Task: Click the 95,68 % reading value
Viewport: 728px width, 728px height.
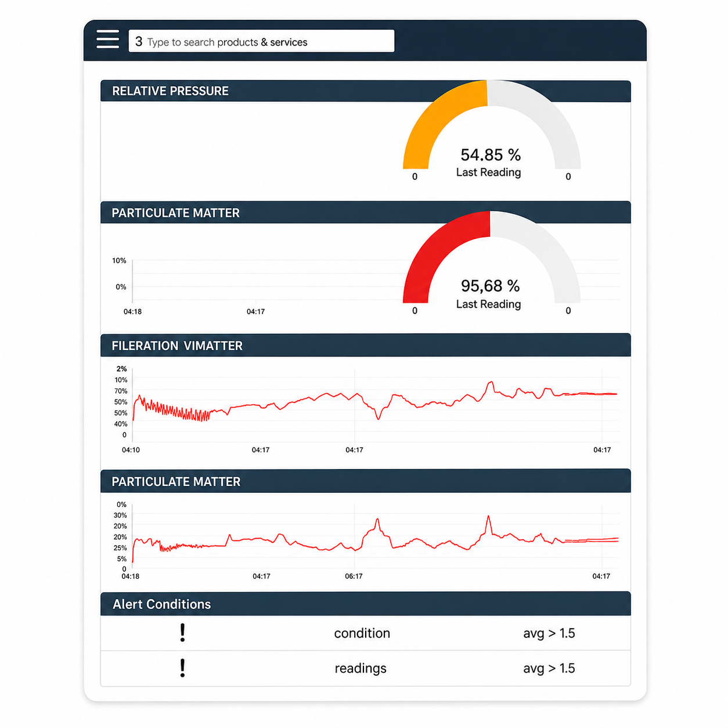Action: [x=491, y=286]
